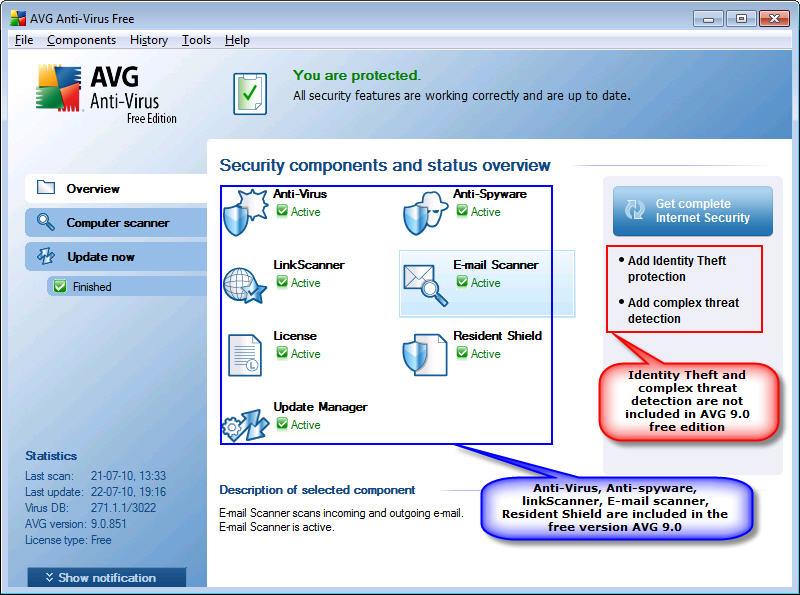
Task: Click Add complex threat detection link
Action: [683, 310]
